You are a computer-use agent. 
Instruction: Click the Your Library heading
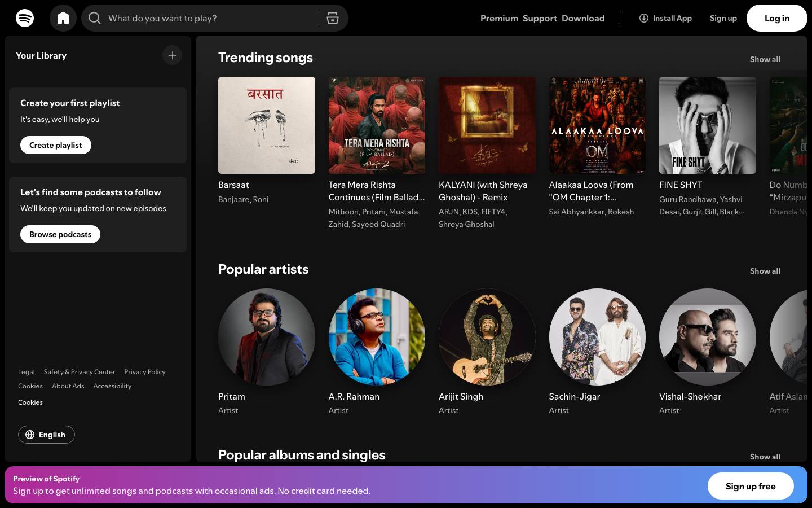pyautogui.click(x=41, y=55)
